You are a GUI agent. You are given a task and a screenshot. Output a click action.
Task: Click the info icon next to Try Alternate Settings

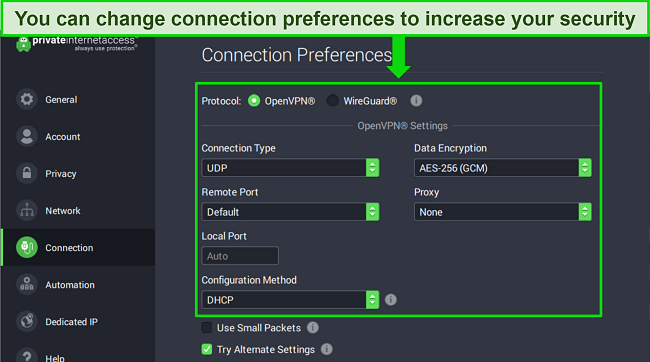click(x=327, y=349)
